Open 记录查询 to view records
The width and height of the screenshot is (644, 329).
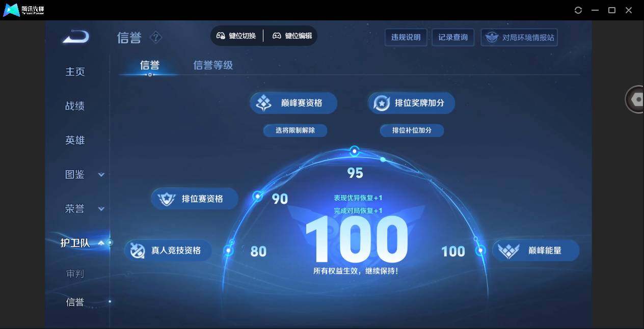(452, 37)
